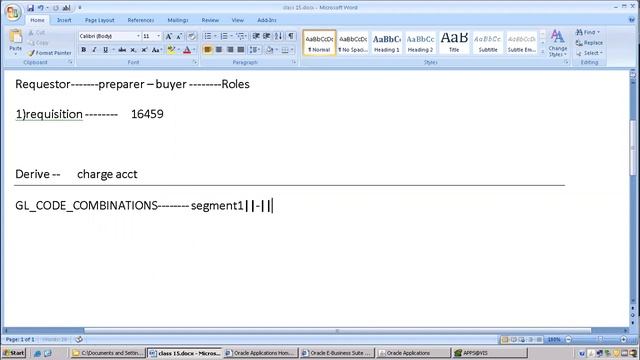Decrease paragraph indent
The height and width of the screenshot is (360, 640).
256,36
